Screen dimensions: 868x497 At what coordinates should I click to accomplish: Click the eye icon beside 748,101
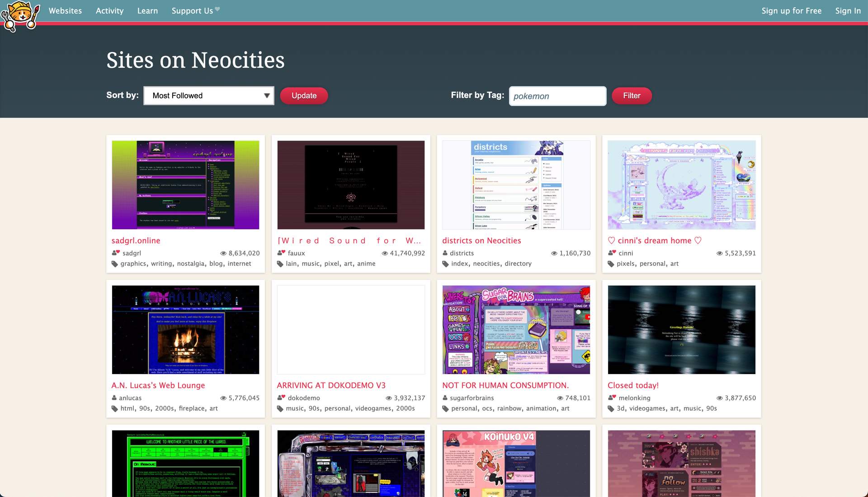click(560, 398)
